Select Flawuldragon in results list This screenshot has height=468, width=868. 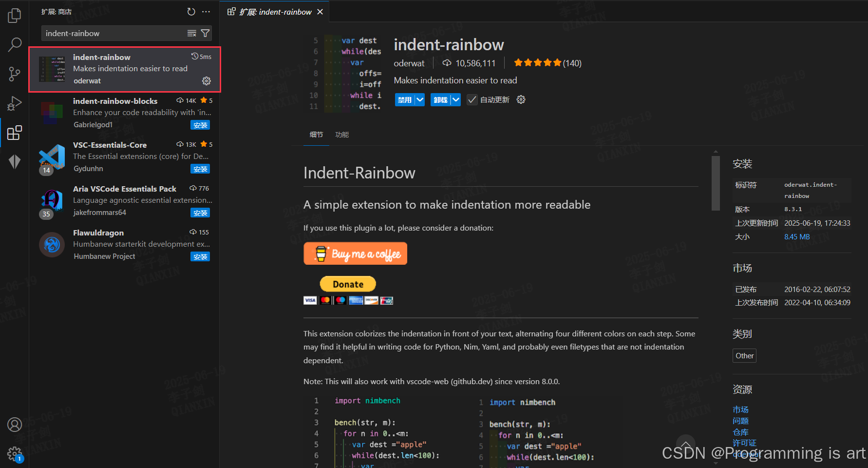click(124, 245)
